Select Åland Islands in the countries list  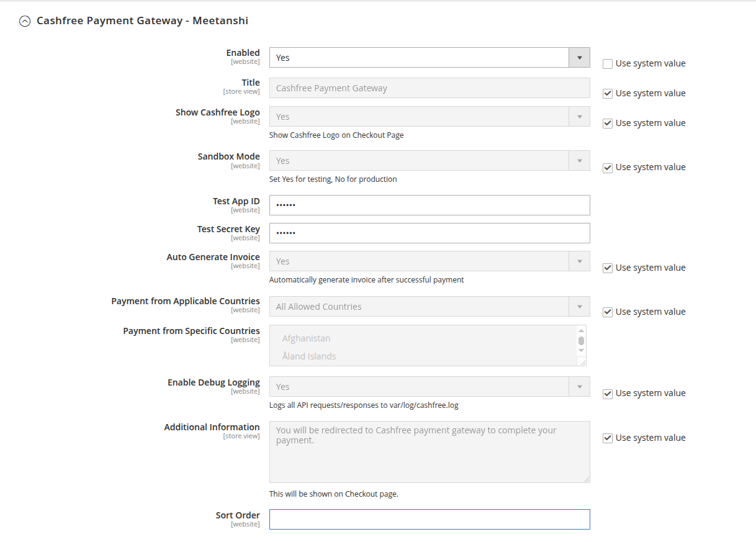(309, 356)
